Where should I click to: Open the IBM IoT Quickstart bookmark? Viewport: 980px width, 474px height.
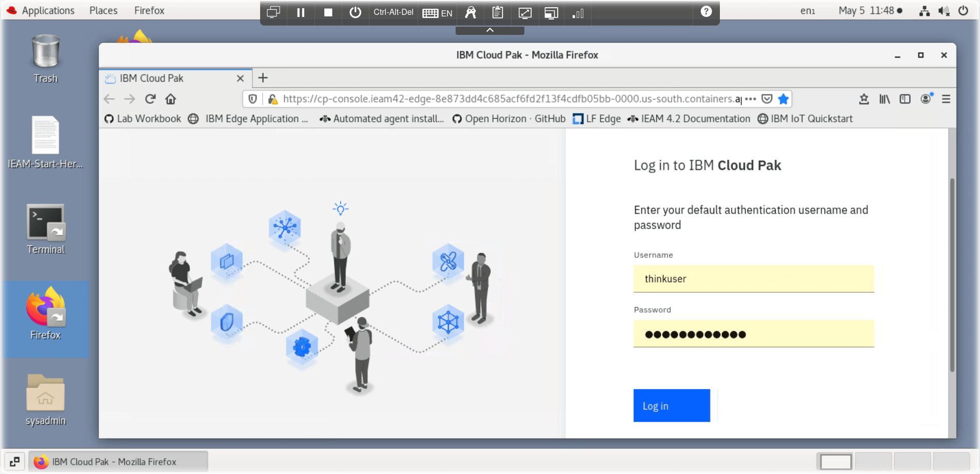pos(805,119)
